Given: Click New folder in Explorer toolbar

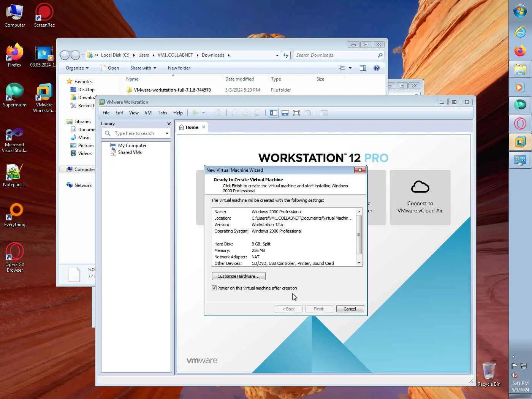Looking at the screenshot, I should 179,68.
